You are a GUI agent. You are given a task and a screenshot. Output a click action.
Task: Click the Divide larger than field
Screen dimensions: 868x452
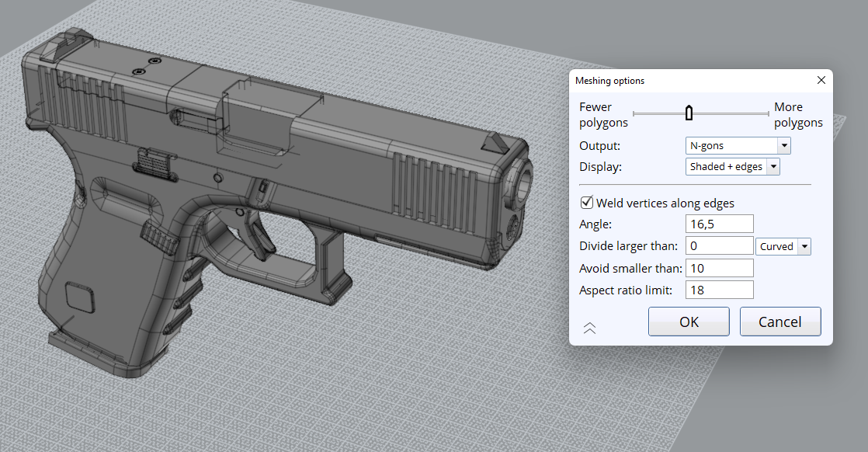[x=720, y=246]
